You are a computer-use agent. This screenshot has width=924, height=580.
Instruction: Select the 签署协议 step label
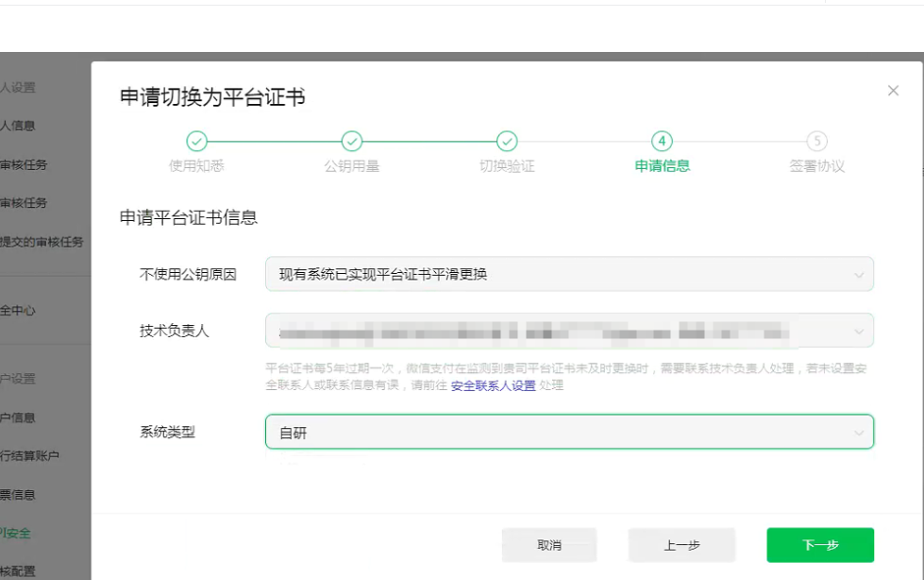coord(817,166)
